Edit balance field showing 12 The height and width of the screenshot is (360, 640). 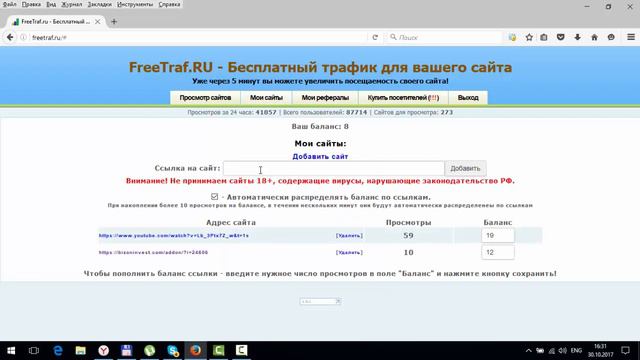[x=498, y=252]
